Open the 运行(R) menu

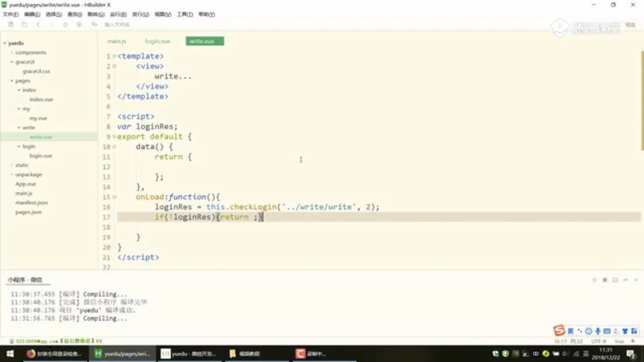[118, 14]
